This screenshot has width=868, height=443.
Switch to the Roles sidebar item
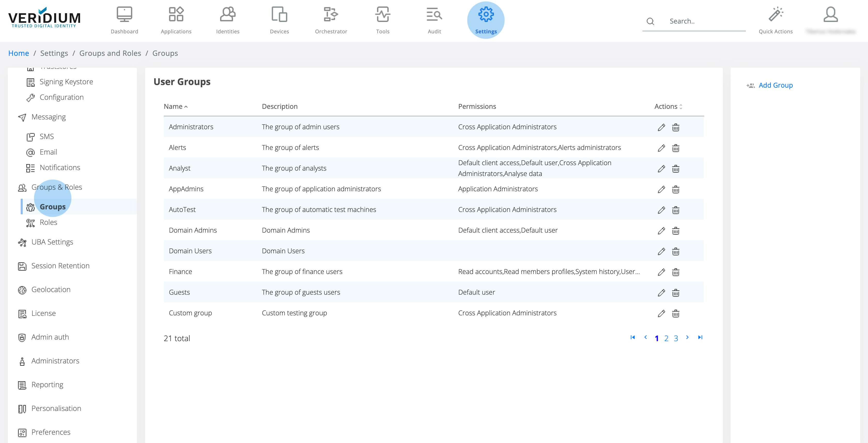tap(49, 222)
